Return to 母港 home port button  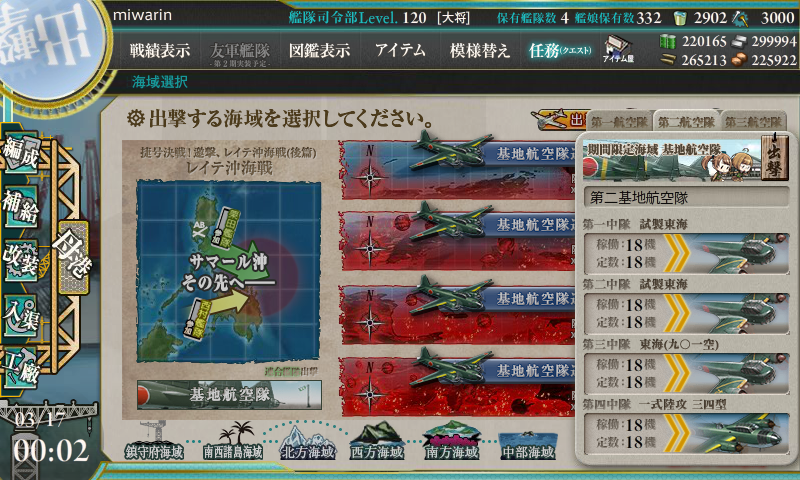tap(73, 258)
